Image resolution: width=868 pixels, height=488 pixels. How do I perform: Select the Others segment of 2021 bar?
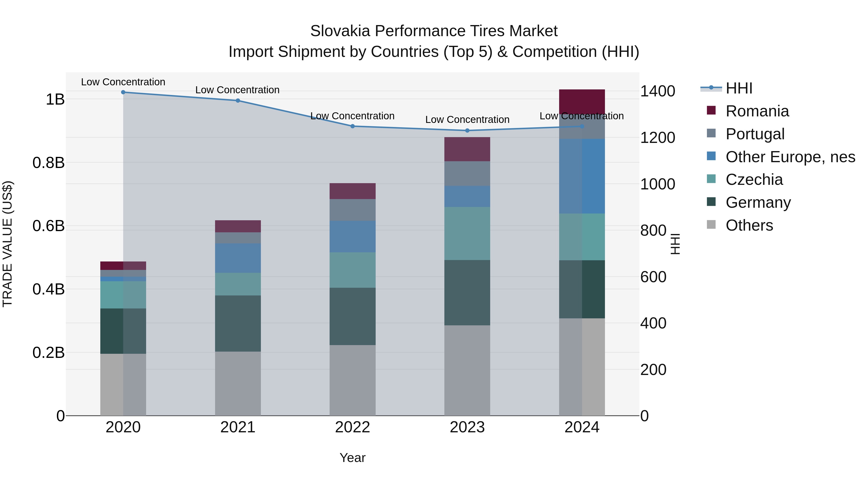click(x=238, y=384)
